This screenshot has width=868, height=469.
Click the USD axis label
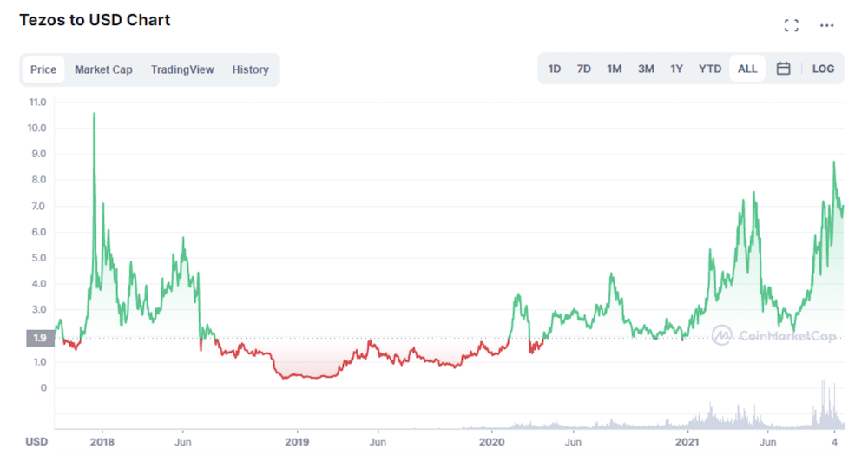click(36, 442)
